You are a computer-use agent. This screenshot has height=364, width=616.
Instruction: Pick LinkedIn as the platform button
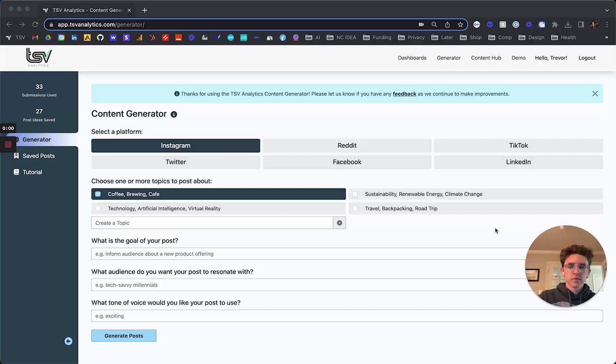point(518,162)
